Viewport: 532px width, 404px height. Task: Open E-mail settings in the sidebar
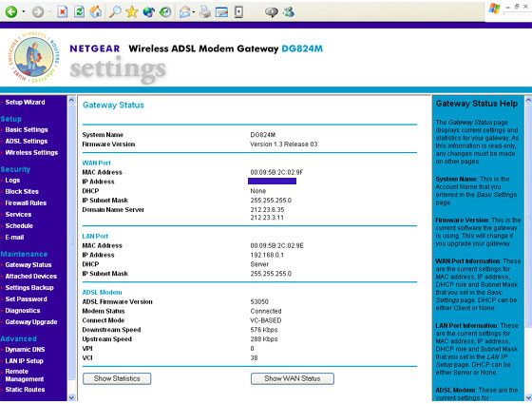tap(14, 238)
